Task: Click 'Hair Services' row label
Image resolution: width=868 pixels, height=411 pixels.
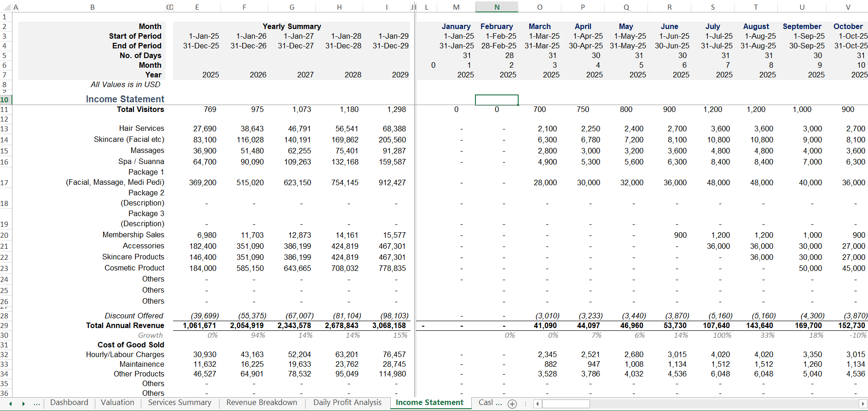Action: tap(141, 129)
